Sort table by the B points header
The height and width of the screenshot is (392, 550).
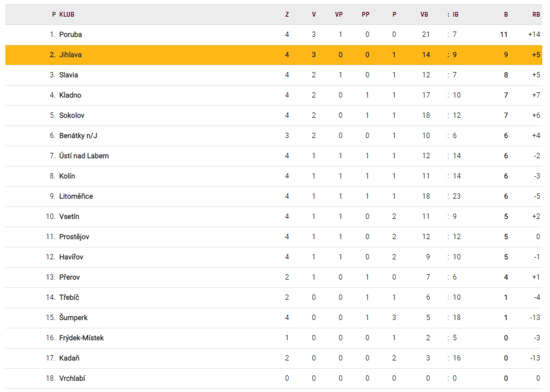[x=506, y=14]
